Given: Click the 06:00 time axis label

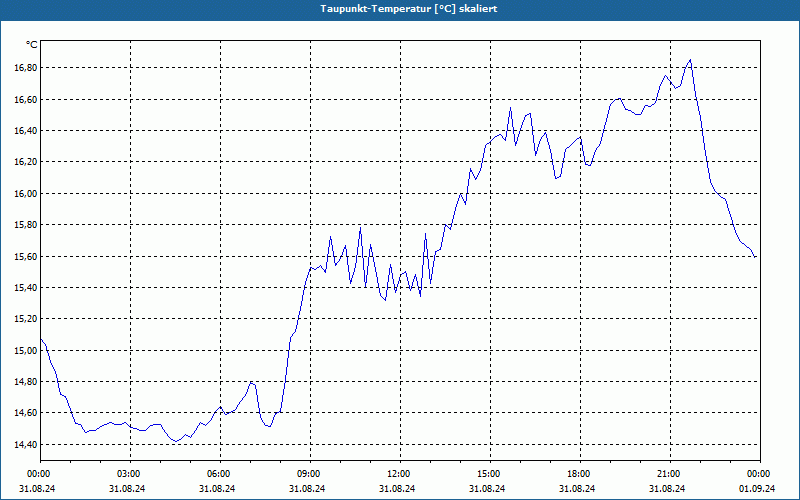Looking at the screenshot, I should point(217,474).
